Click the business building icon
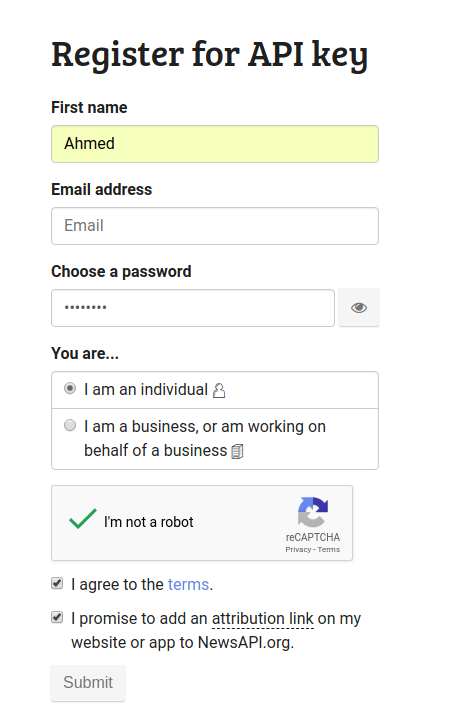The image size is (454, 705). click(x=237, y=451)
